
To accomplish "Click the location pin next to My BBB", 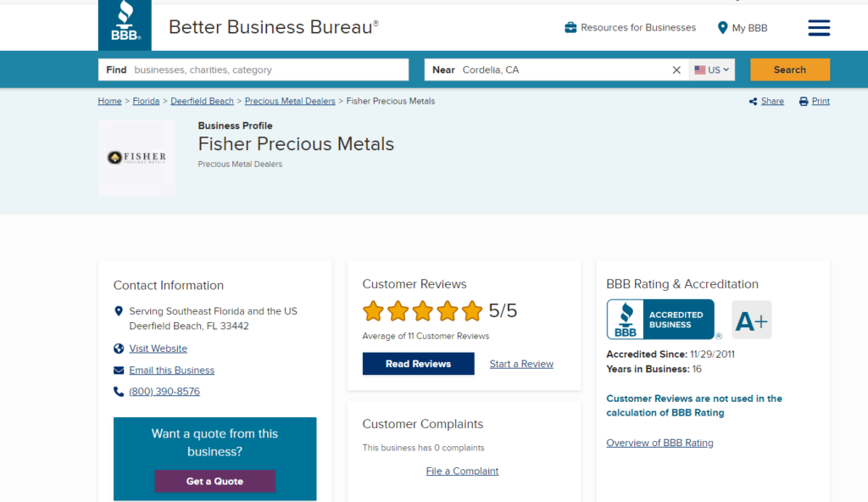I will click(x=722, y=28).
